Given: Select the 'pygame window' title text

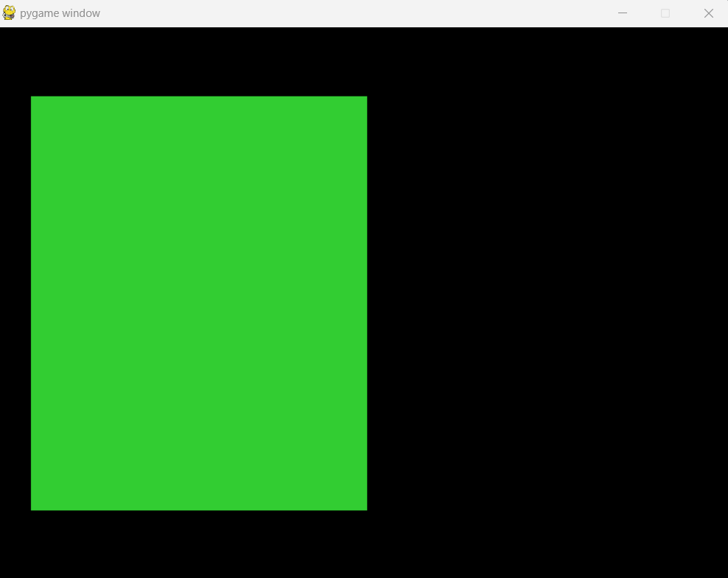Looking at the screenshot, I should 62,13.
